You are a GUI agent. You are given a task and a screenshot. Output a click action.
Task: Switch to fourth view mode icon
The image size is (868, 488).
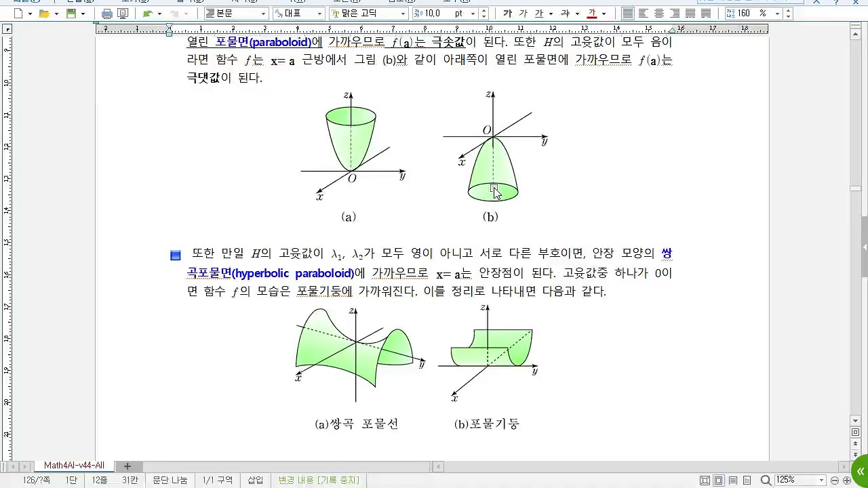coord(747,480)
